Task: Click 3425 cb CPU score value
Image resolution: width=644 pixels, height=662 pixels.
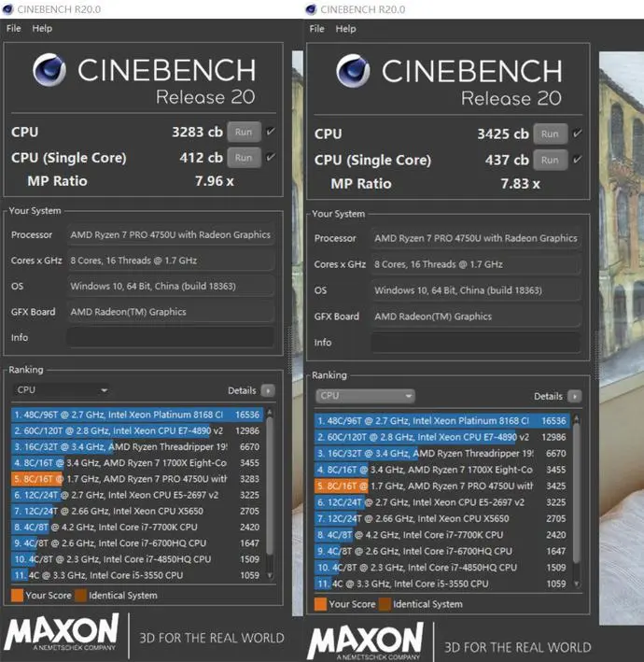Action: (503, 134)
